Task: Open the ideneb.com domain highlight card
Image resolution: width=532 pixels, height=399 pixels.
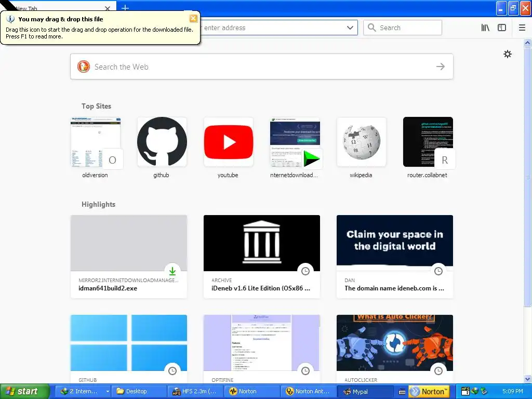Action: coord(395,257)
